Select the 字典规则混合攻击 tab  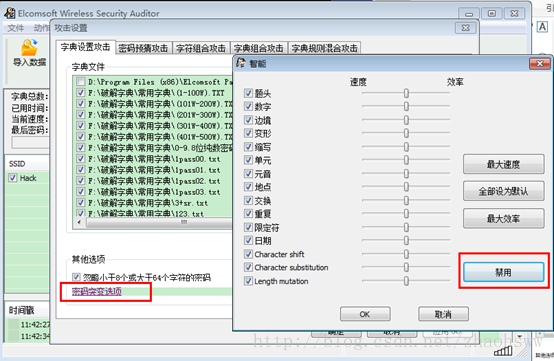coord(325,48)
